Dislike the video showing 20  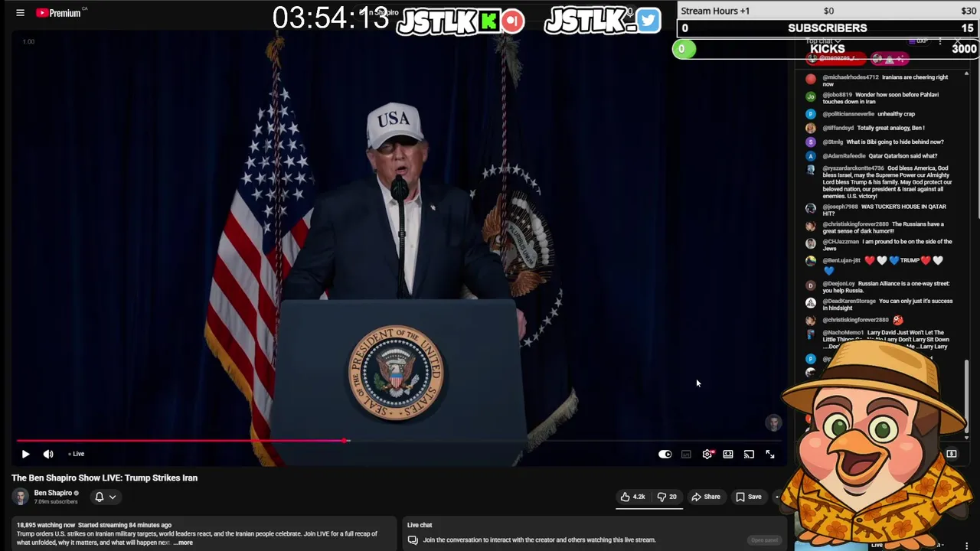667,497
